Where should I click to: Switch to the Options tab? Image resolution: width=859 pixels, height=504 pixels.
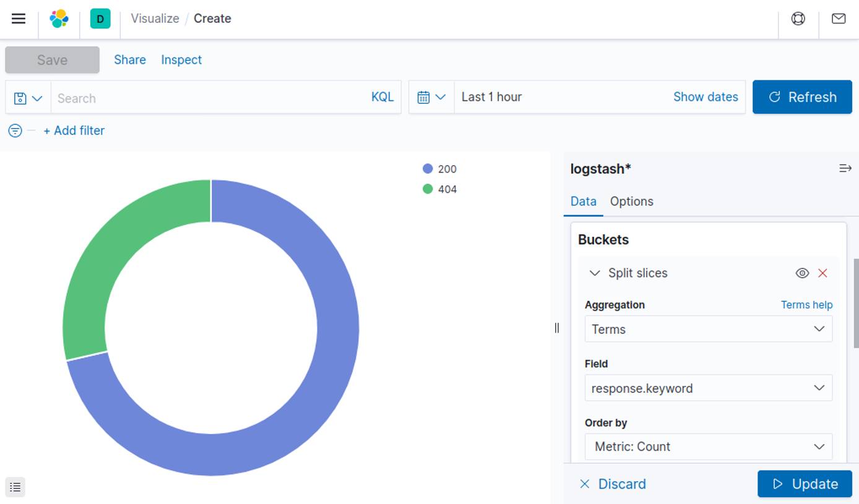click(631, 201)
